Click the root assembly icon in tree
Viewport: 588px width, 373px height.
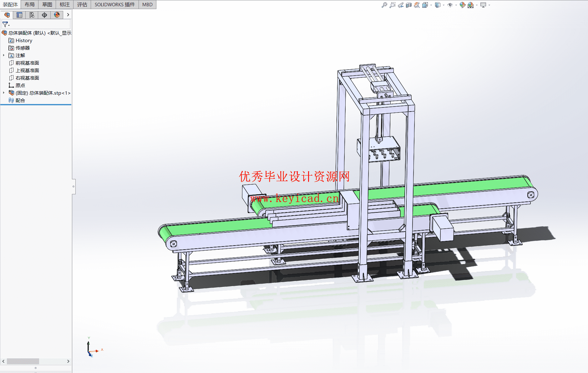click(x=4, y=33)
